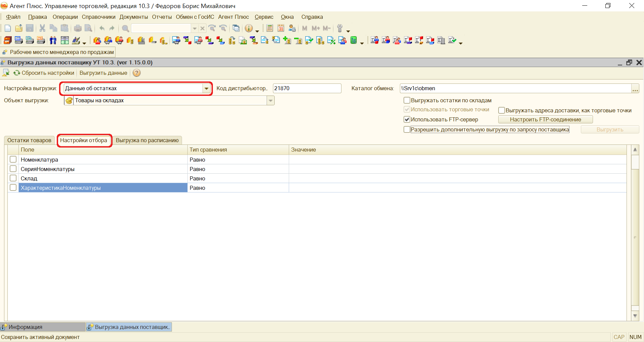The height and width of the screenshot is (342, 644).
Task: Click the information icon in toolbar
Action: [248, 28]
